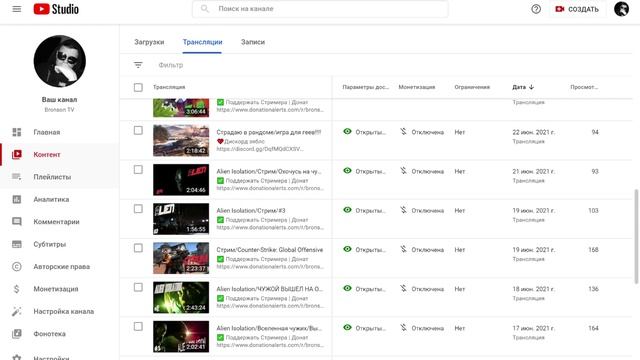This screenshot has width=640, height=360.
Task: Check the 'Страдаю в рандоме' stream checkbox
Action: coord(138,131)
